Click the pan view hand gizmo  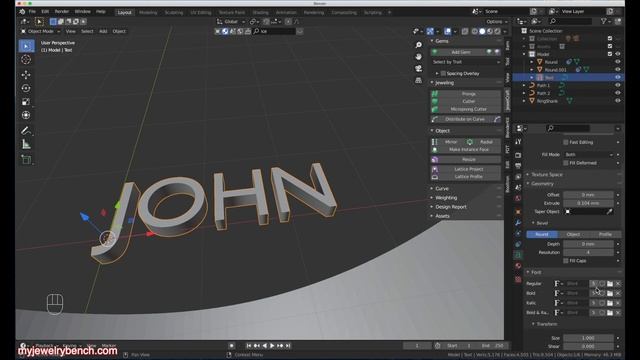coord(418,57)
